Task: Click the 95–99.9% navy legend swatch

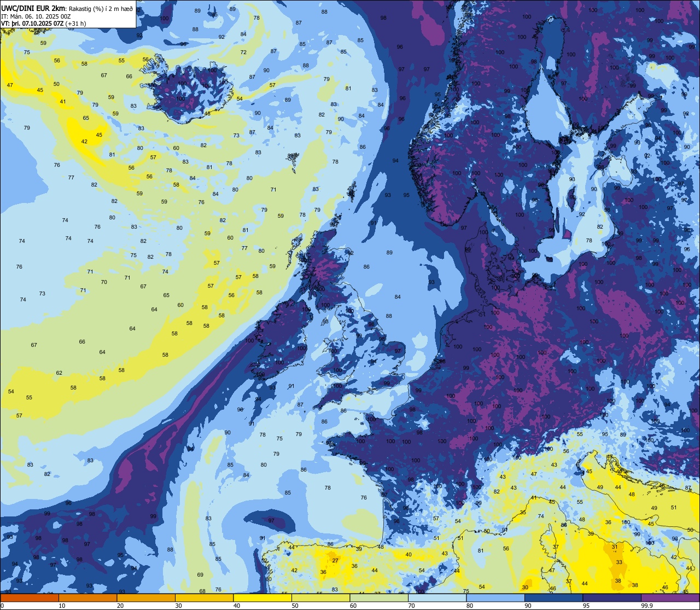Action: (612, 597)
